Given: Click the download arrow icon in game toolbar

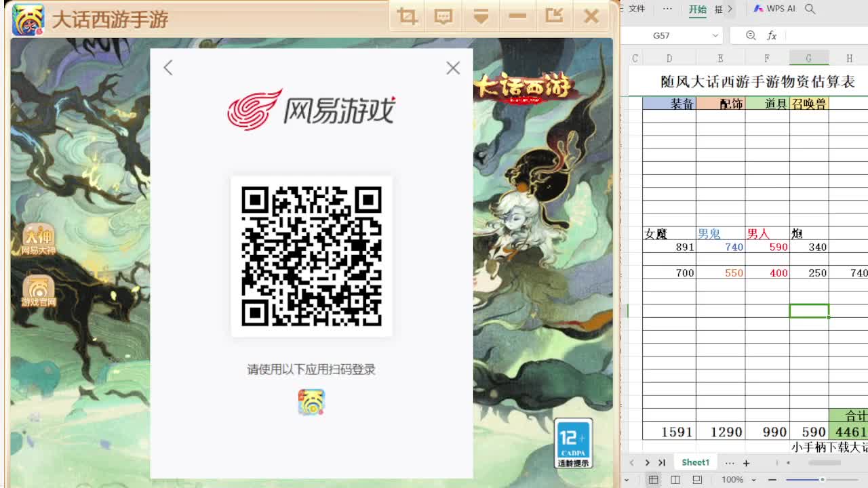Looking at the screenshot, I should tap(481, 16).
